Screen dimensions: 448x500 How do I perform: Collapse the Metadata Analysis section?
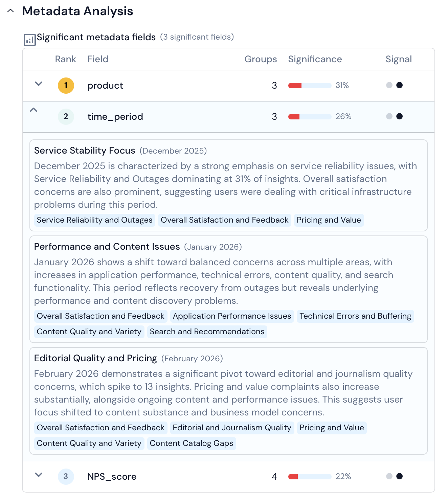11,11
